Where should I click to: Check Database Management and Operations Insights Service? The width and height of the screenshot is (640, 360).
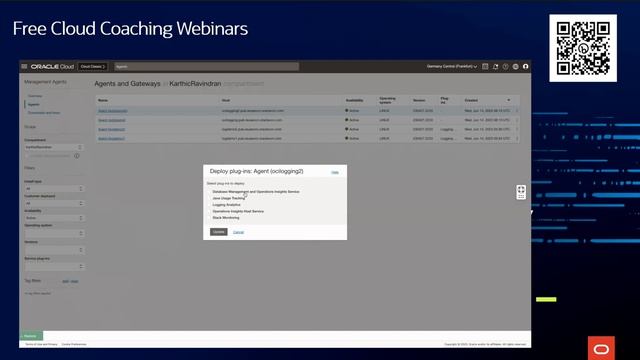pos(210,191)
